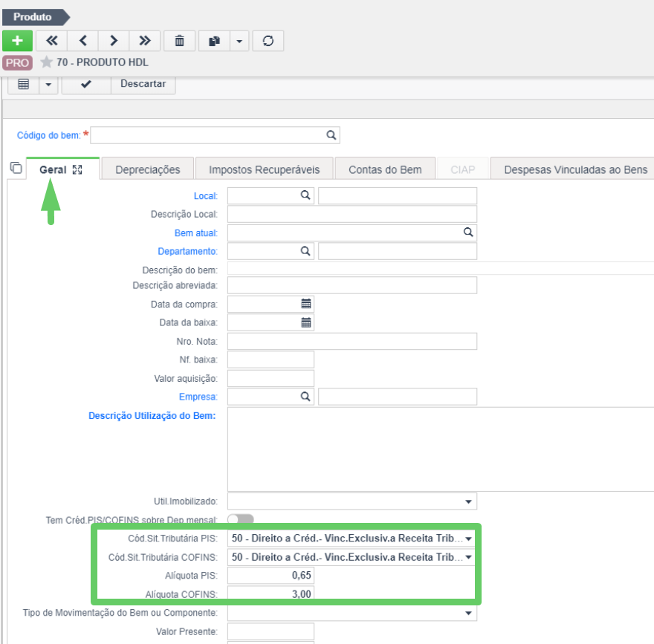This screenshot has width=654, height=644.
Task: Open the Impostos Recuperáveis tab
Action: point(264,169)
